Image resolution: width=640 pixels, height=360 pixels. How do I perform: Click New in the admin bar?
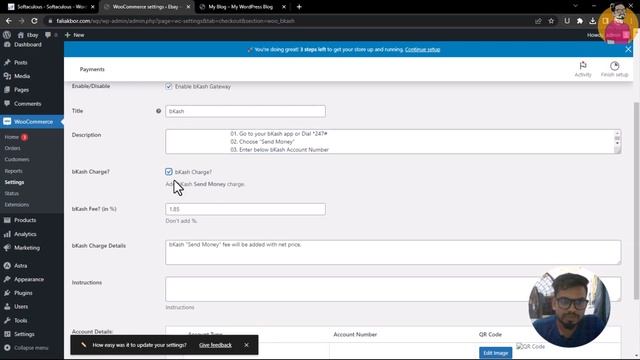click(x=74, y=35)
